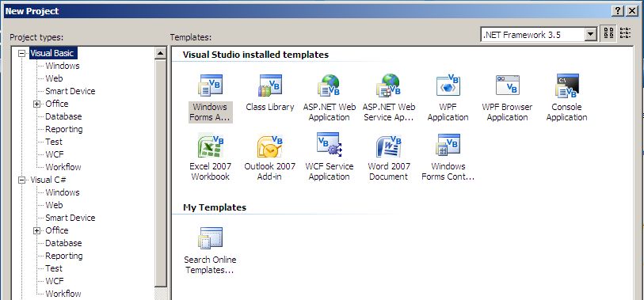The height and width of the screenshot is (300, 644).
Task: Select WCF under Visual Basic
Action: coord(55,154)
